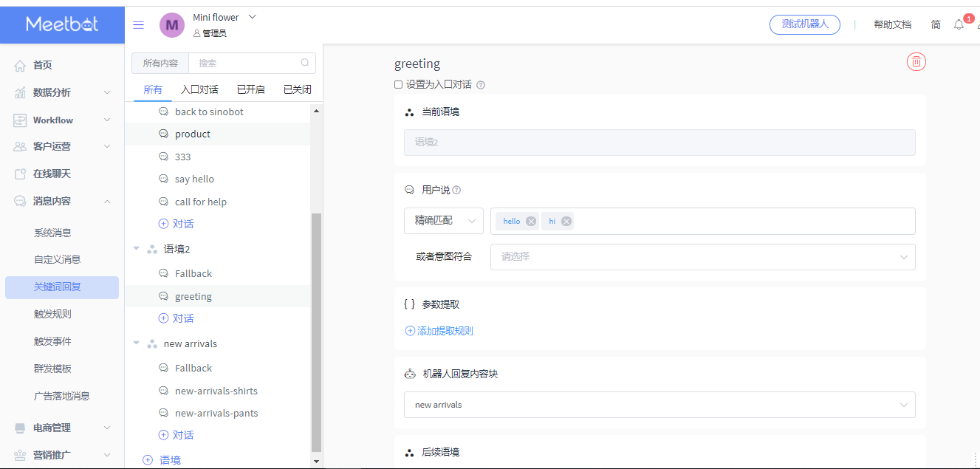Click dialog icon beside call for help
The width and height of the screenshot is (980, 469).
164,202
